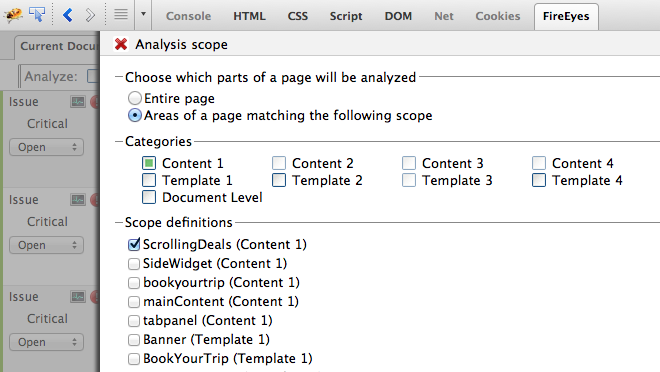Toggle the Template 2 category checkbox
This screenshot has height=372, width=660.
[x=279, y=180]
